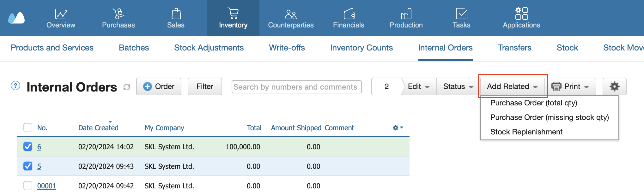Open internal order number 00001
Screen dimensions: 644x195
(x=46, y=186)
